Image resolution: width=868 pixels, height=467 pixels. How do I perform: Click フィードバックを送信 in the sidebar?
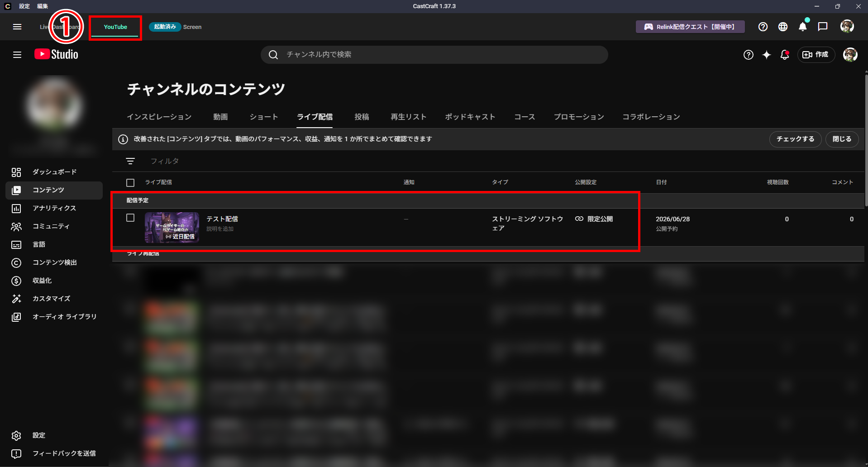click(54, 453)
